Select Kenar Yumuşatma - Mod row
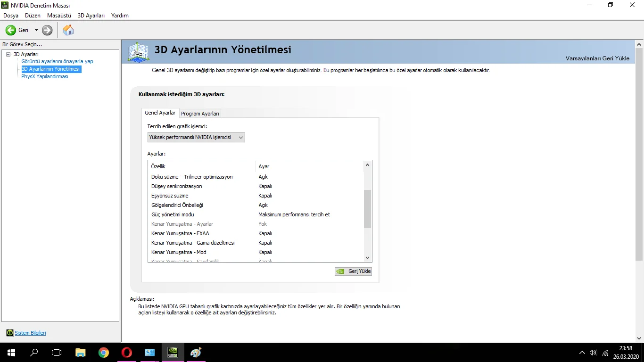 coord(256,252)
